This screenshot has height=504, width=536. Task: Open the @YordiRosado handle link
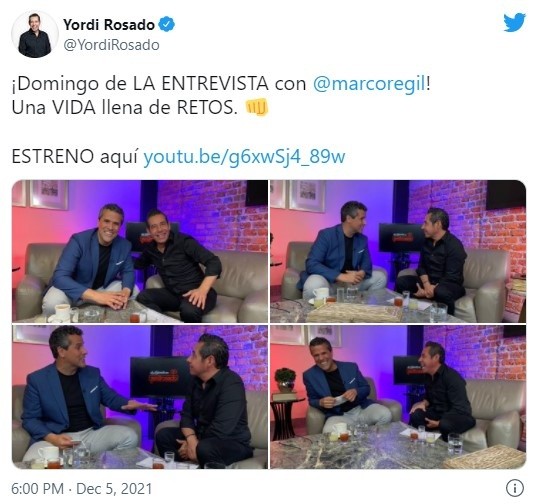coord(111,45)
